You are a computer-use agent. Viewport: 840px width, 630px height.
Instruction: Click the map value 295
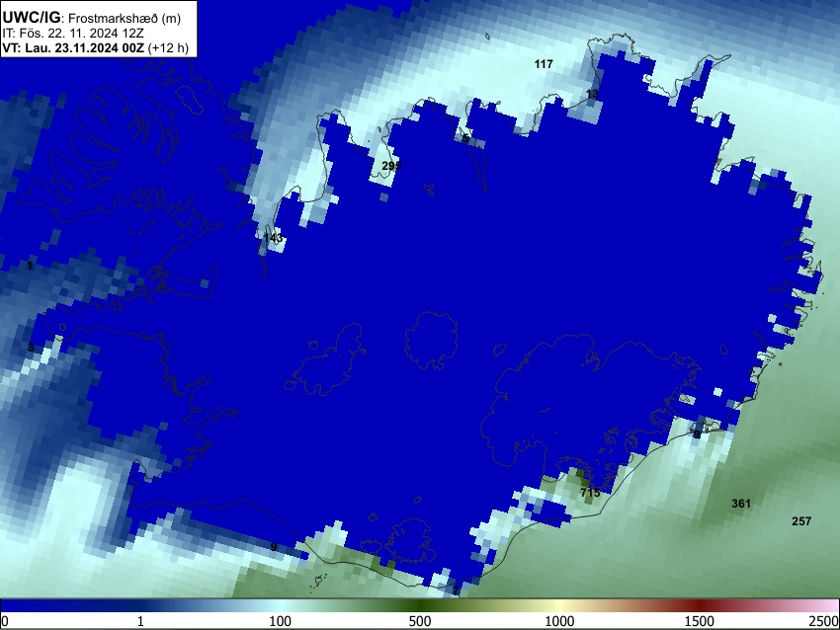(x=391, y=166)
